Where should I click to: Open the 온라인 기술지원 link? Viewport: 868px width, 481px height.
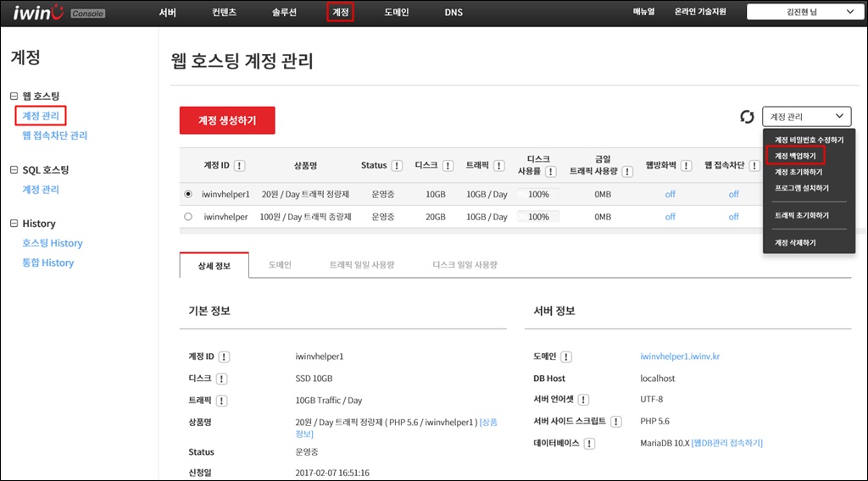(699, 12)
